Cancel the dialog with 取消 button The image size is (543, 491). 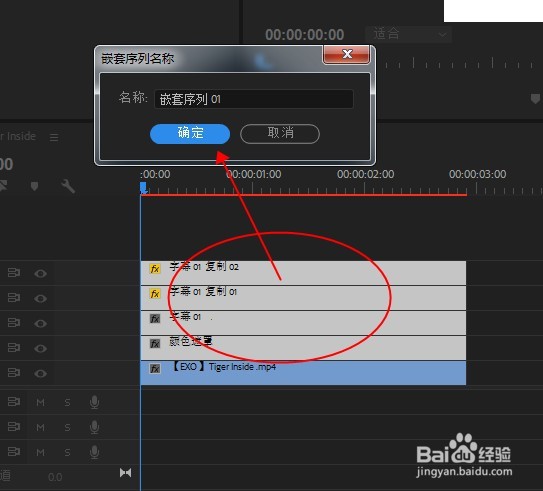point(280,134)
